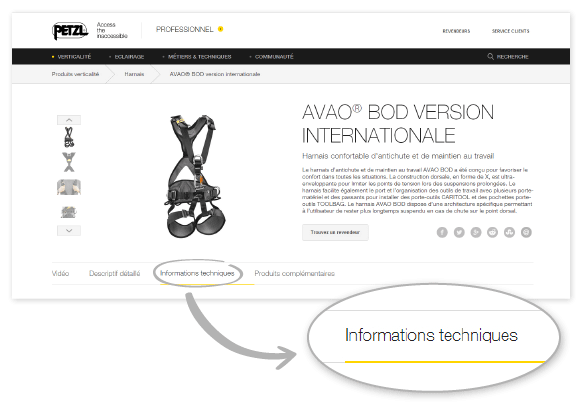Select the first harness front-view thumbnail
583x414 pixels.
click(x=69, y=137)
